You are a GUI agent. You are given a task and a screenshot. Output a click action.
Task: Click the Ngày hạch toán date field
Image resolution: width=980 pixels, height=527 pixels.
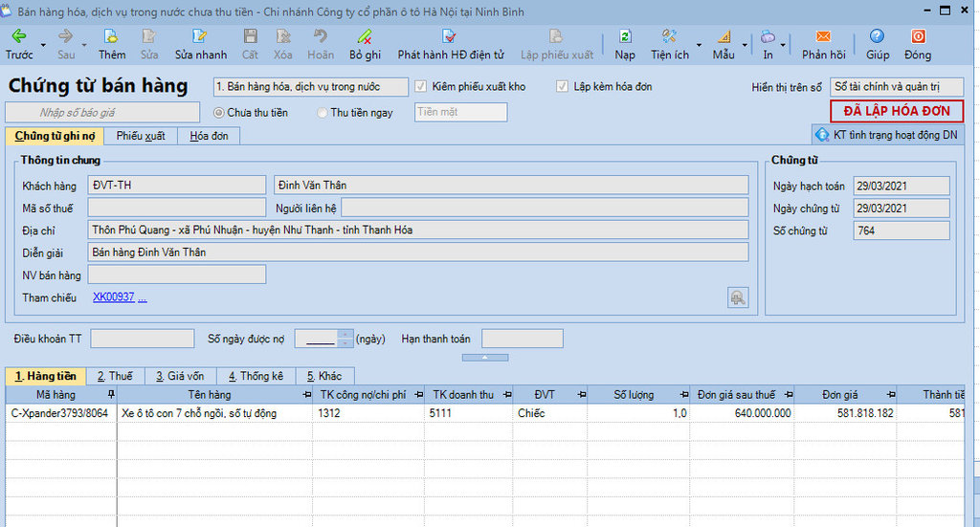(902, 187)
